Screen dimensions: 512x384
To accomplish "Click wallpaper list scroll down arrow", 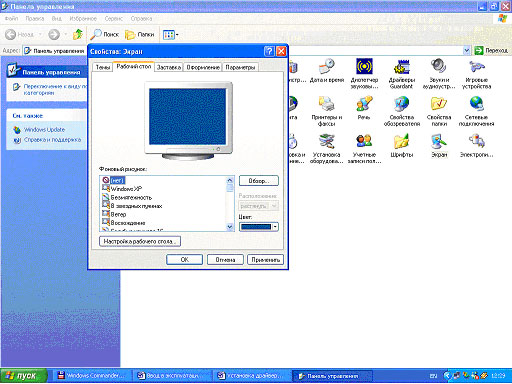I will tap(230, 227).
